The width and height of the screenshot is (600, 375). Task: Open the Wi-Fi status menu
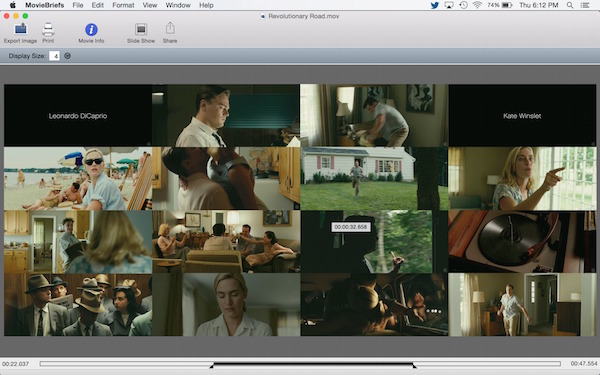tap(477, 5)
